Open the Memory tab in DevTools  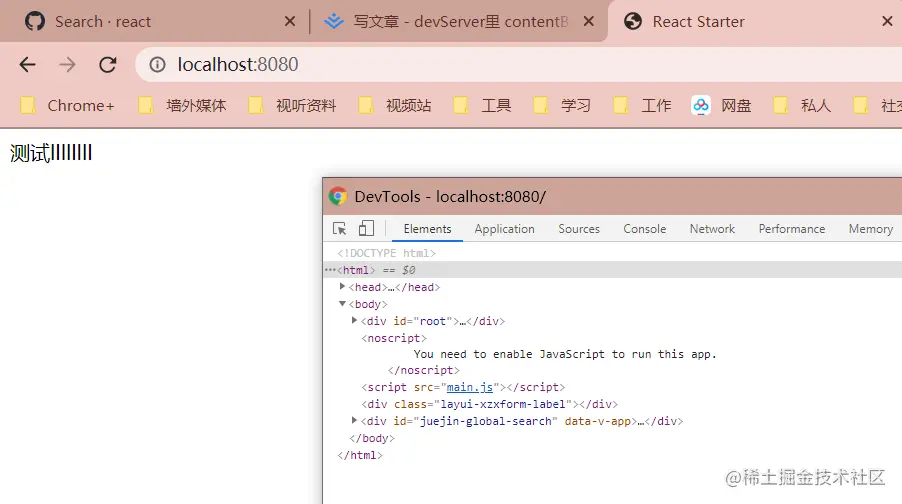pyautogui.click(x=870, y=229)
